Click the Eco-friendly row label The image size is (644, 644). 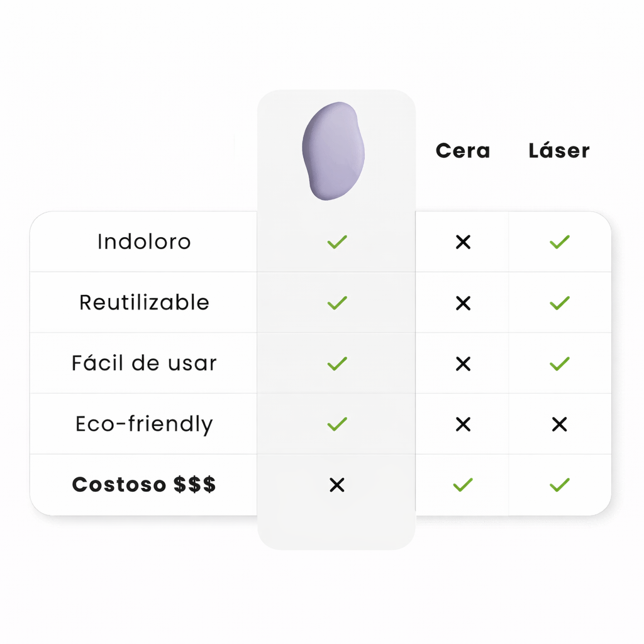click(x=144, y=424)
